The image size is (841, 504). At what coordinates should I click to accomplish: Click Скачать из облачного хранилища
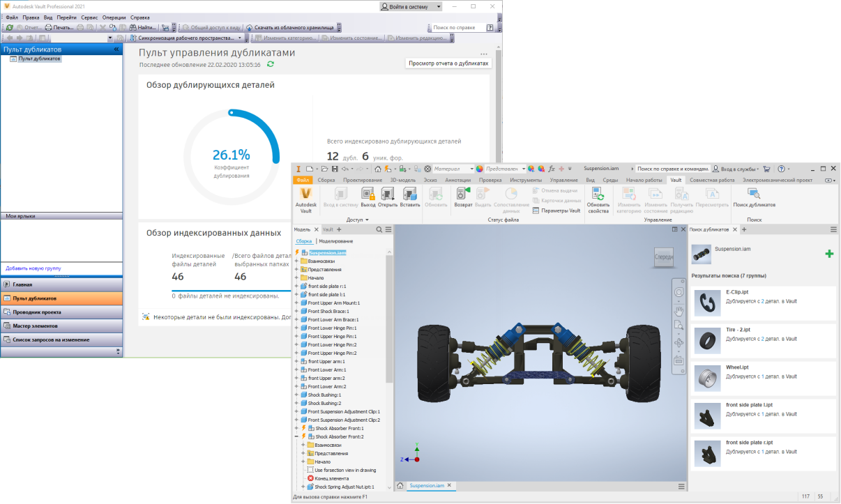[x=289, y=27]
